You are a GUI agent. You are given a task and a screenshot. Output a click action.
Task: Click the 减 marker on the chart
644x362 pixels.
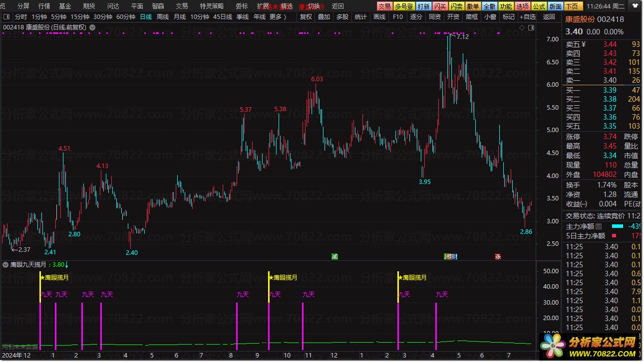tap(334, 257)
